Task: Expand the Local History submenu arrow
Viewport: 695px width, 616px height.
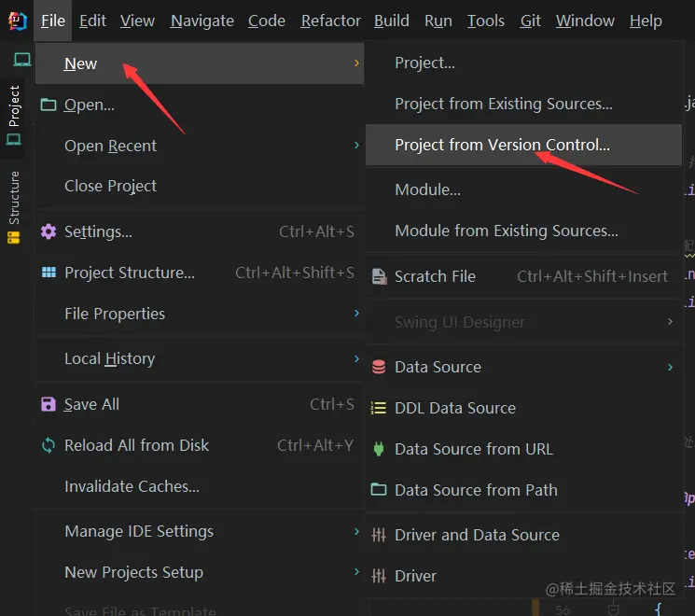Action: 356,358
